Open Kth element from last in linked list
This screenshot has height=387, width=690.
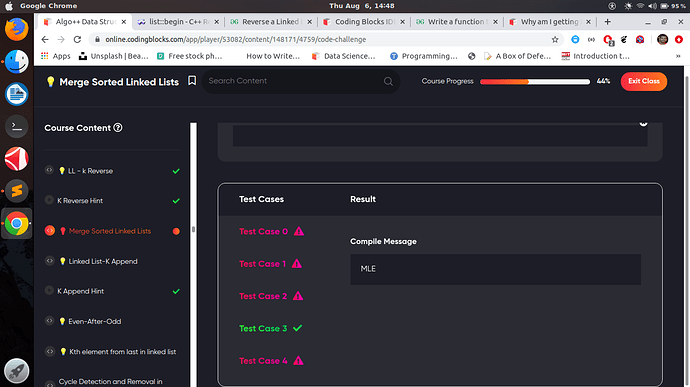click(122, 352)
